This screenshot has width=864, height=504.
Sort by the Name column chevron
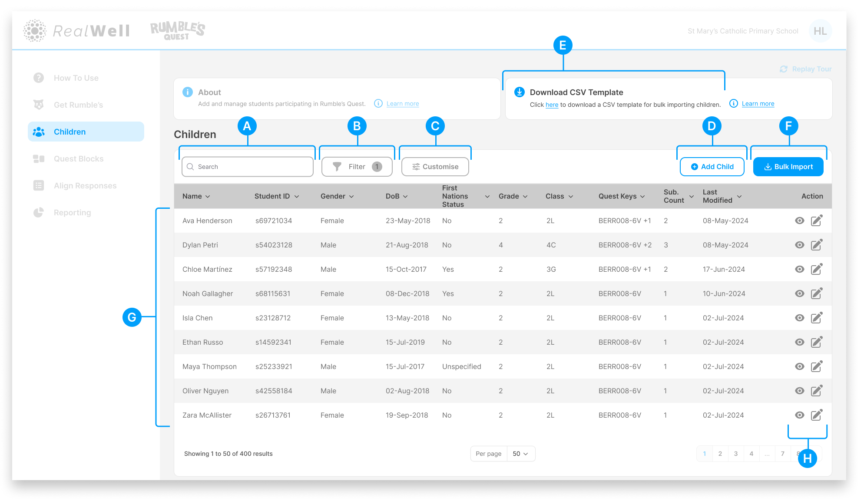point(208,197)
